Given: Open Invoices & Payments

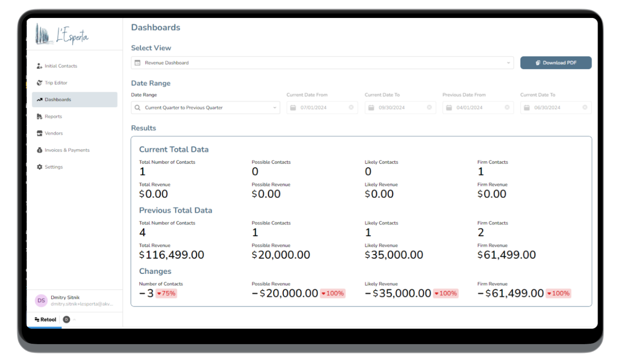Looking at the screenshot, I should click(75, 150).
